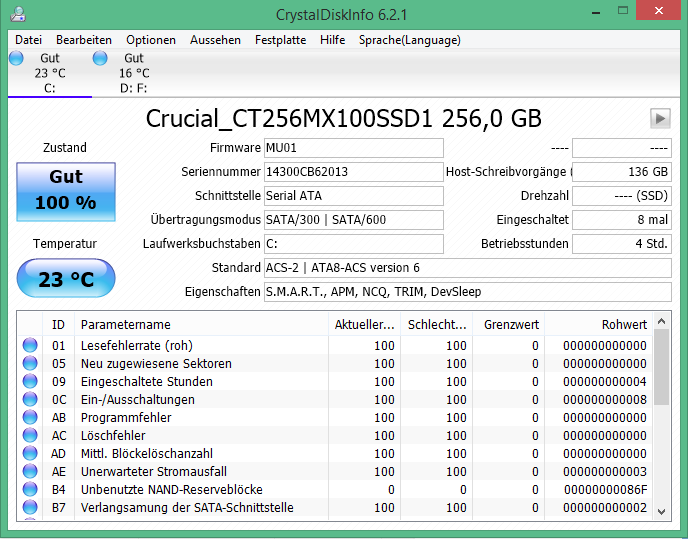This screenshot has width=688, height=539.
Task: Select the row 'Ein-/Ausschaltungen'
Action: tap(335, 399)
